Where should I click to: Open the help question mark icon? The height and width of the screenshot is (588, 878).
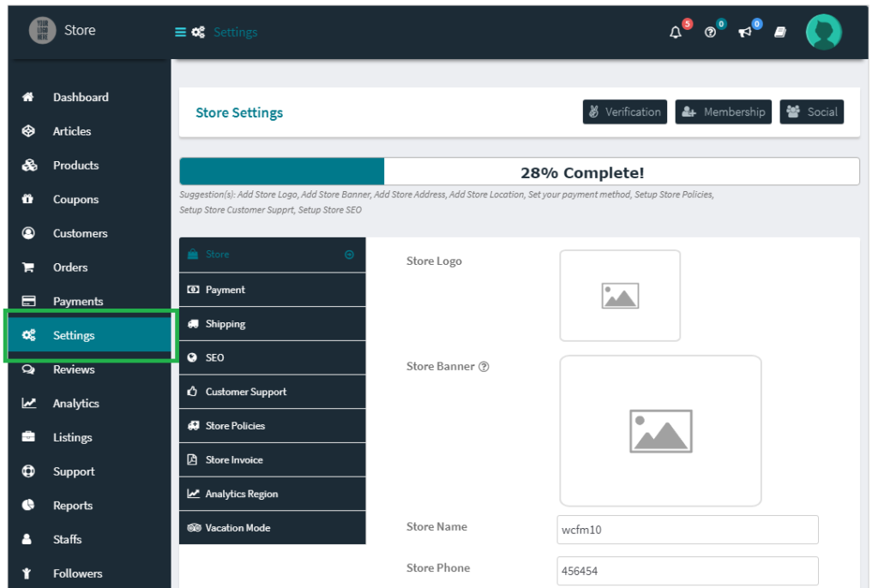point(710,33)
